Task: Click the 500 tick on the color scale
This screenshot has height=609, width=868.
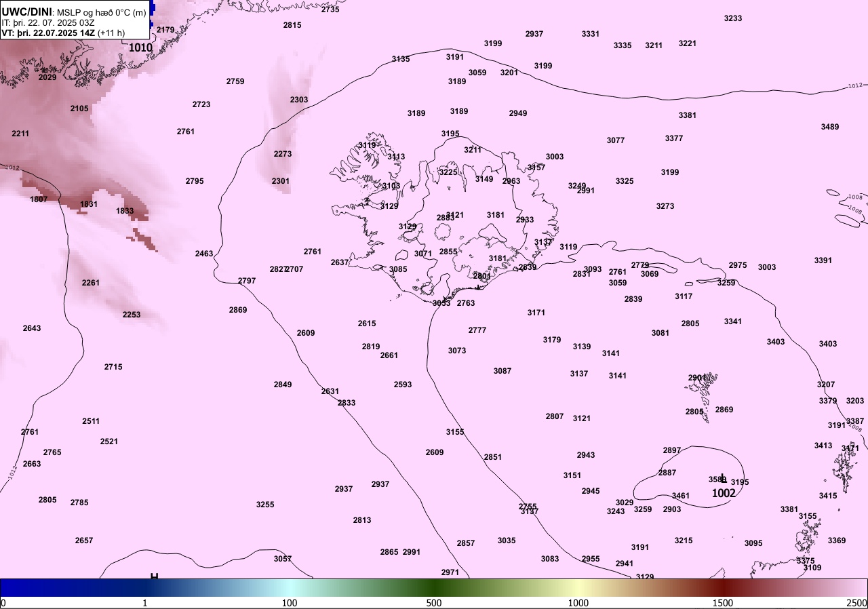Action: (434, 603)
